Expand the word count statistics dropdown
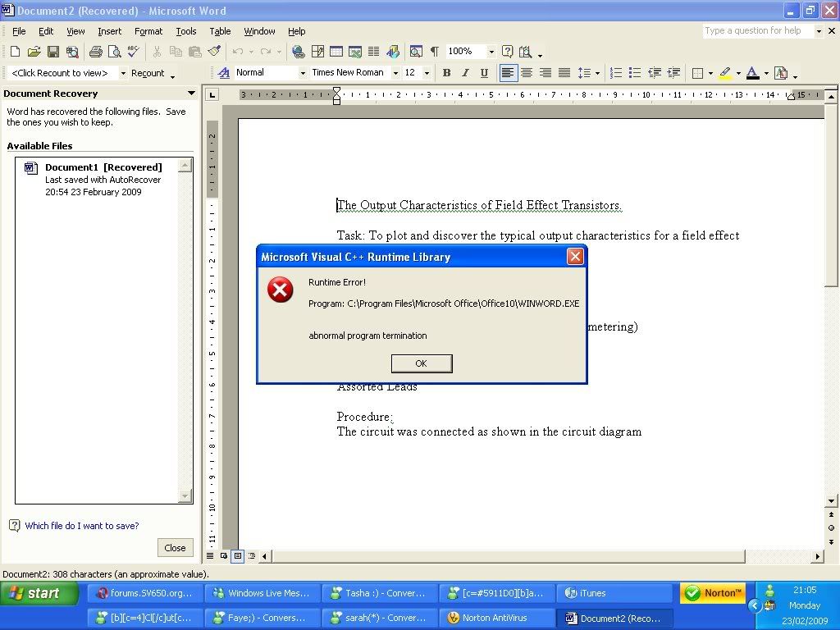The width and height of the screenshot is (840, 630). (x=123, y=73)
